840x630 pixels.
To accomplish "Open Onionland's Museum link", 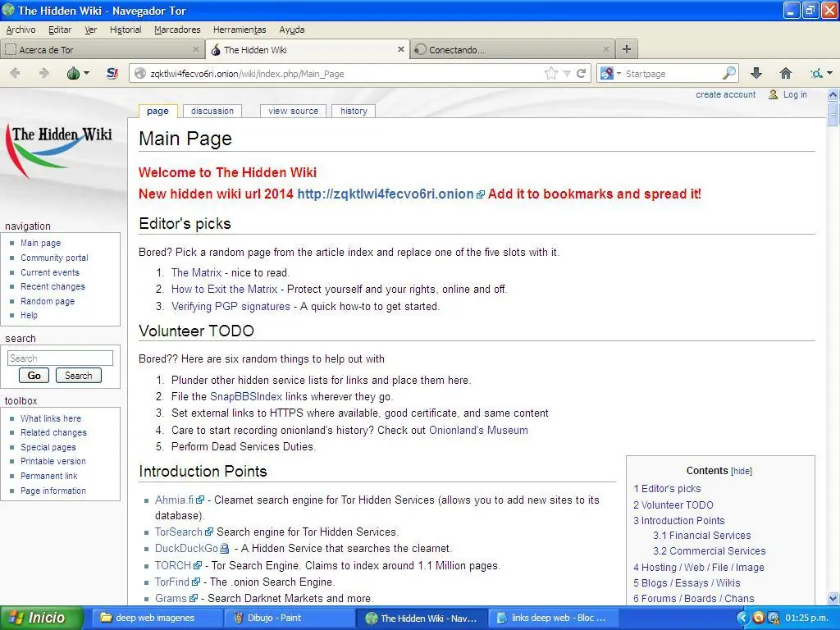I will 478,430.
